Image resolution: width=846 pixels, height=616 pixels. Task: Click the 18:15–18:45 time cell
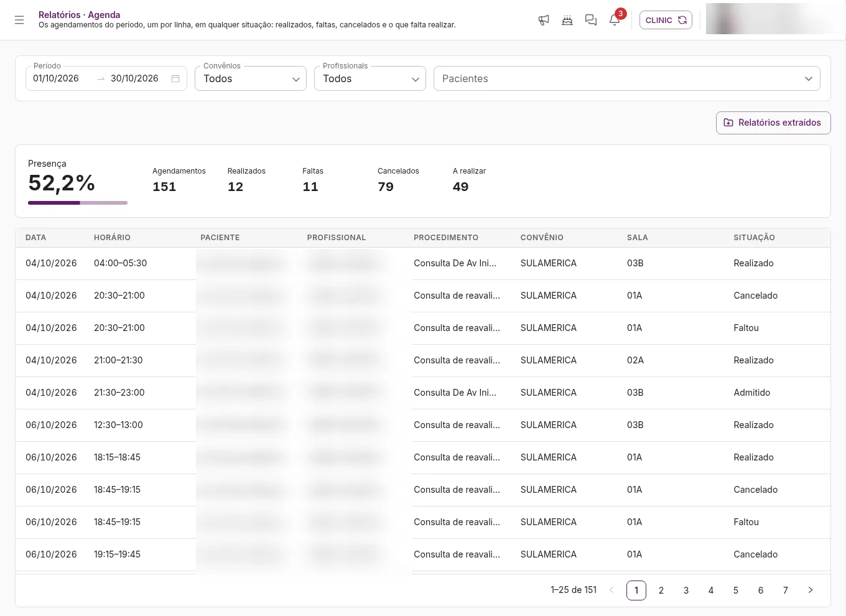pos(117,457)
